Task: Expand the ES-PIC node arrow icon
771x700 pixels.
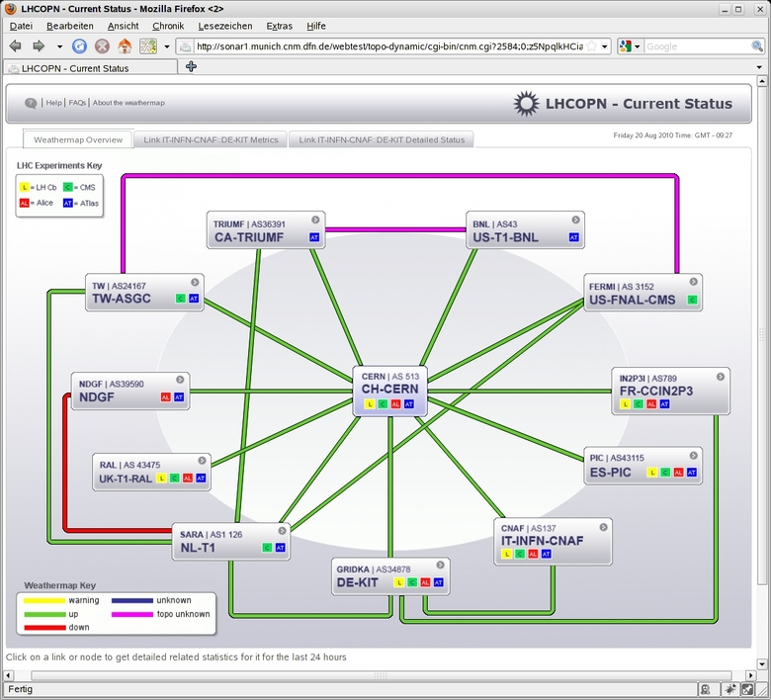Action: click(693, 456)
